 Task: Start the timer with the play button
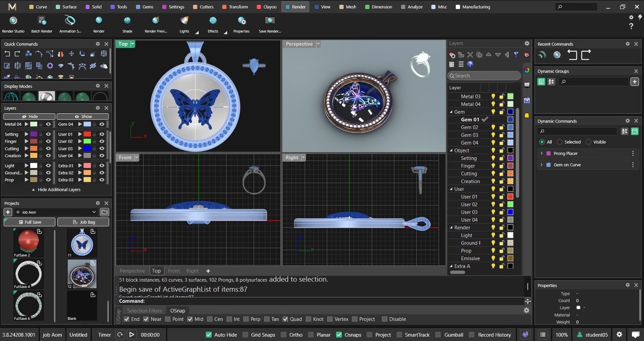132,334
